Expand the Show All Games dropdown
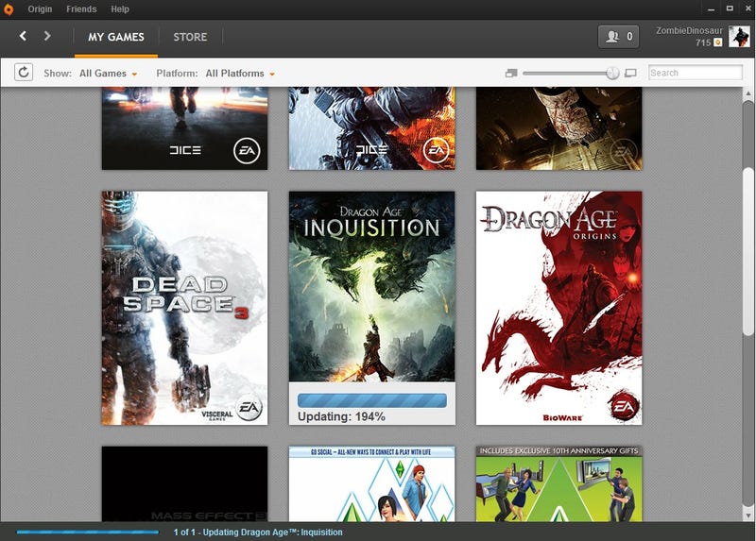Viewport: 756px width, 541px height. coord(109,74)
